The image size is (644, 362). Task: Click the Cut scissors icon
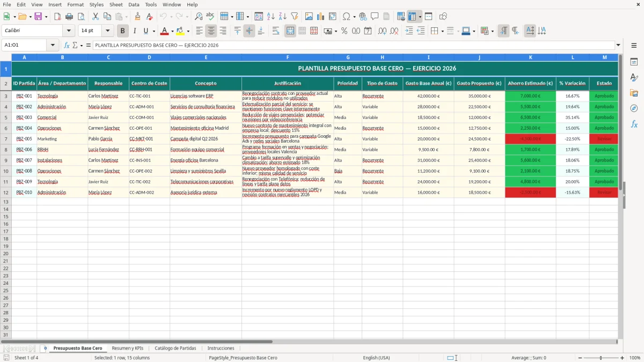tap(96, 17)
